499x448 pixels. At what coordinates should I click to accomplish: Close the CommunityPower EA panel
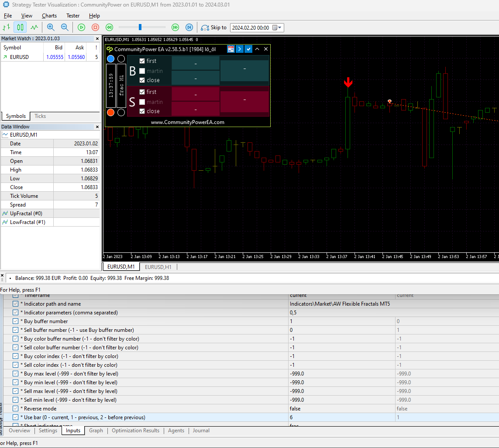click(x=266, y=49)
